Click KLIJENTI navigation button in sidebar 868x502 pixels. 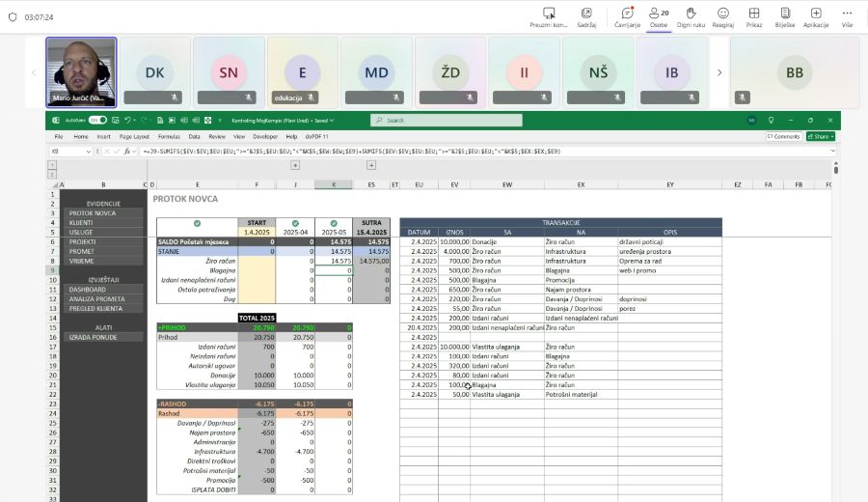(x=82, y=222)
